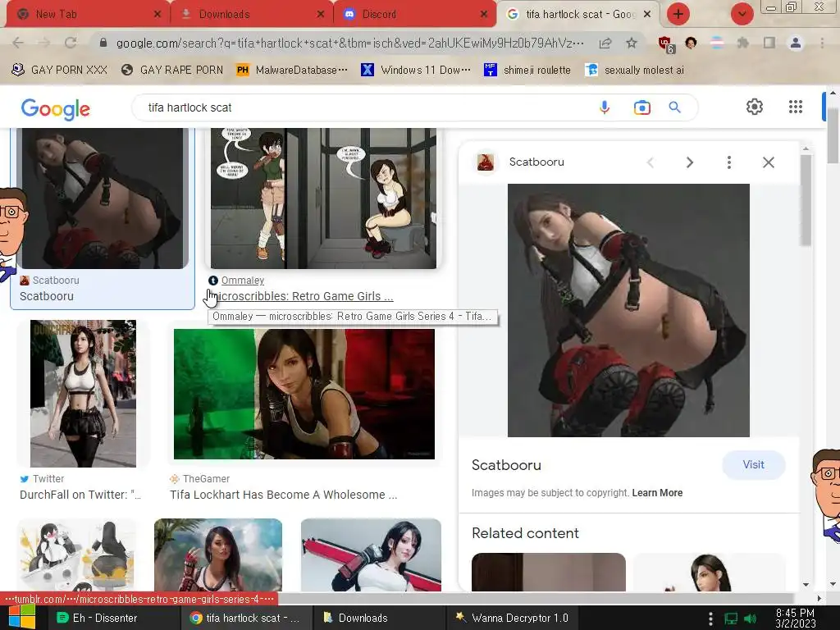Select the TheGamer article thumbnail

304,394
